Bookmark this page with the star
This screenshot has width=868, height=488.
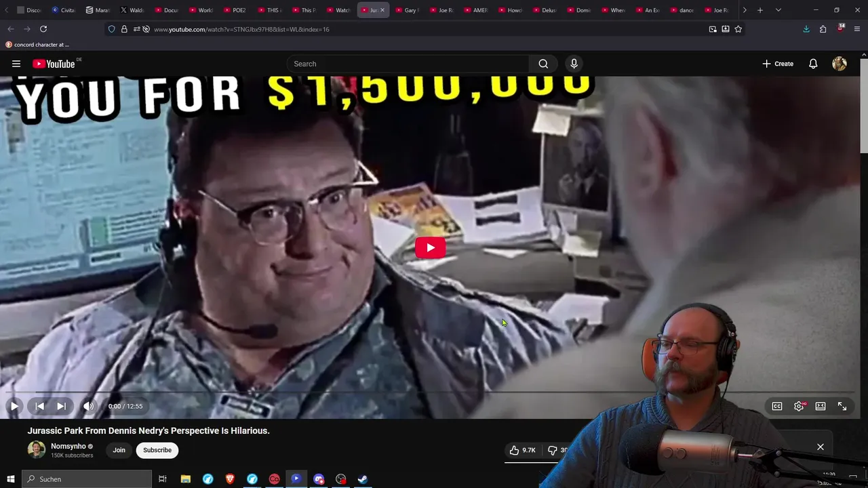[738, 29]
